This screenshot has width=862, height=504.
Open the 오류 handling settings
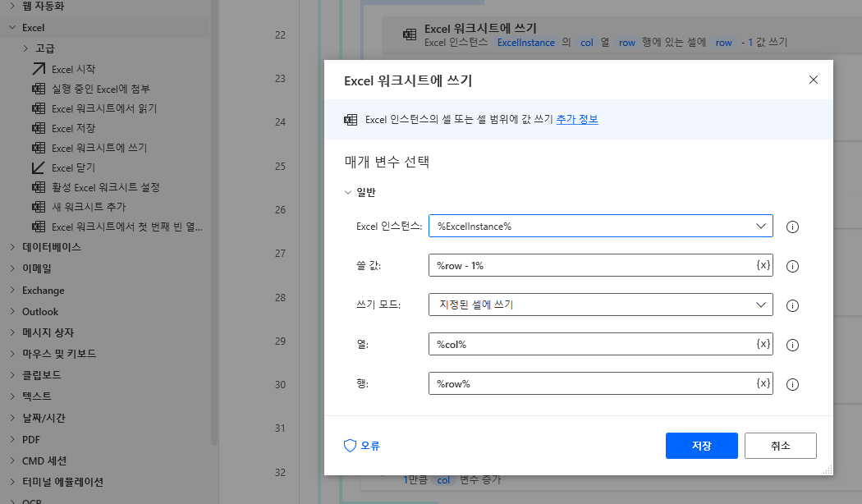click(x=362, y=445)
